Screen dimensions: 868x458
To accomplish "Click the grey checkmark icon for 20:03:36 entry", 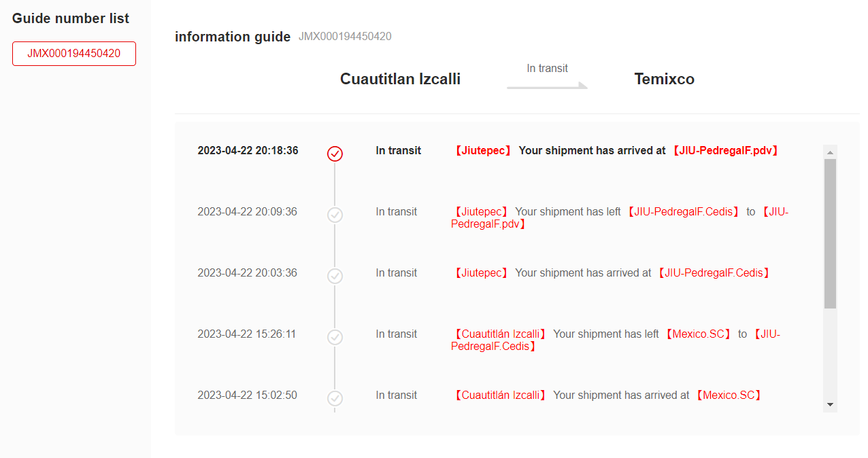I will point(335,276).
